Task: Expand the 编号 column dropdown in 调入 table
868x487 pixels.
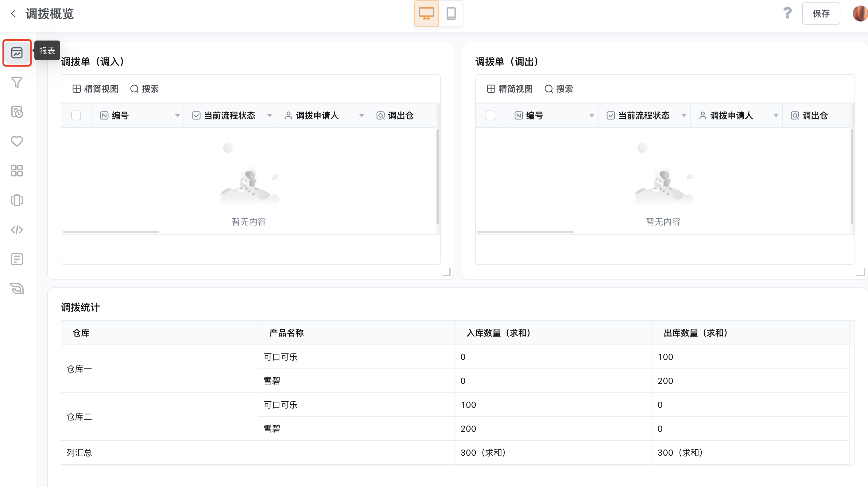Action: point(177,115)
